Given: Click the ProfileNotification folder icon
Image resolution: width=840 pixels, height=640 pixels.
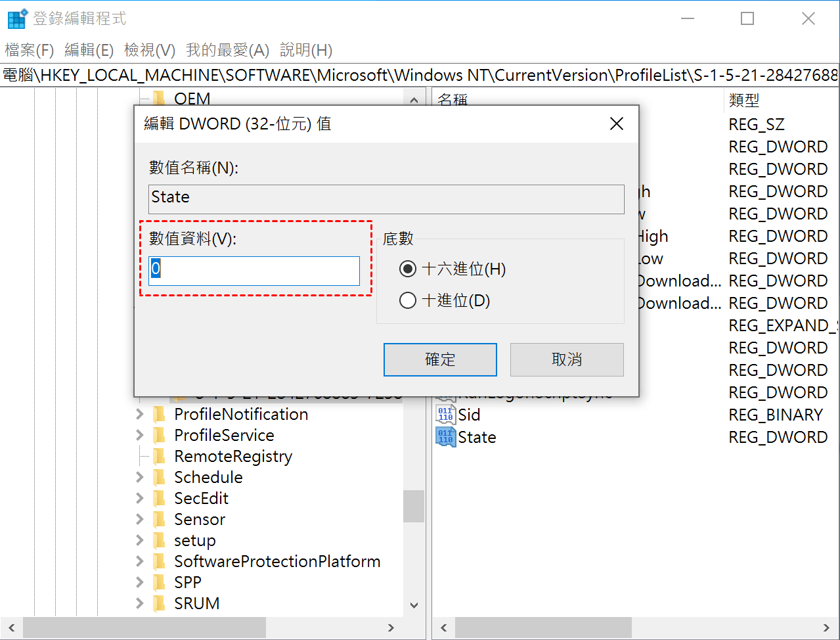Looking at the screenshot, I should [x=159, y=414].
